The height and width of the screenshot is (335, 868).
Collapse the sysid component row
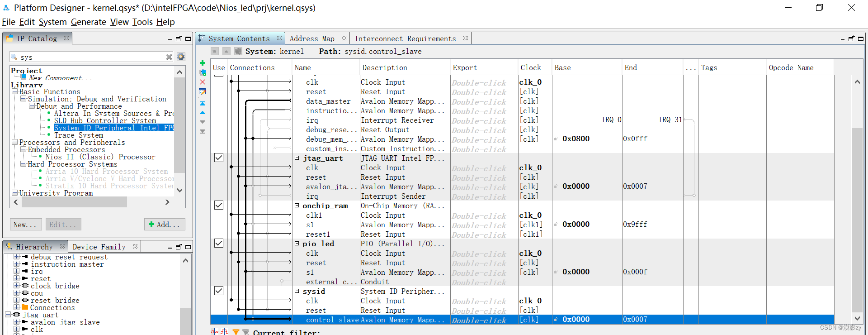click(x=297, y=291)
